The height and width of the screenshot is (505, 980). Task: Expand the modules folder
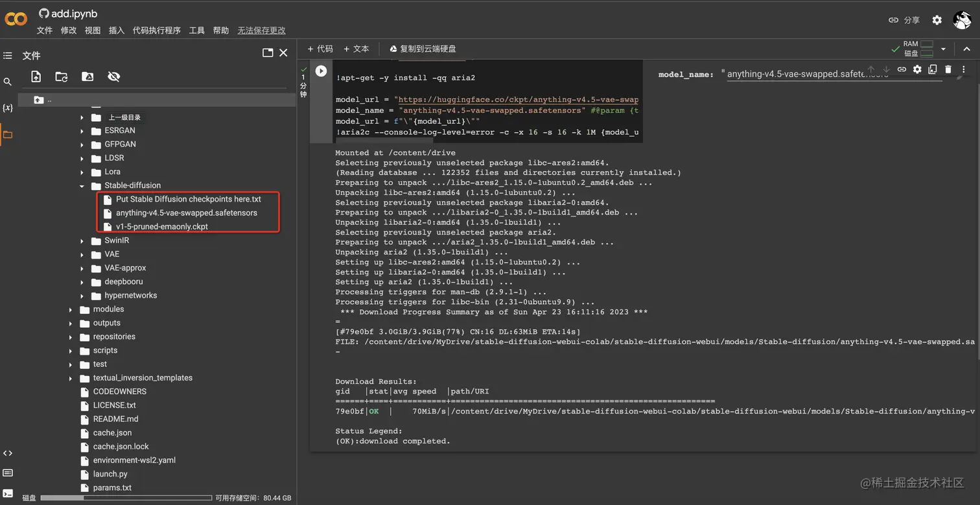point(70,310)
